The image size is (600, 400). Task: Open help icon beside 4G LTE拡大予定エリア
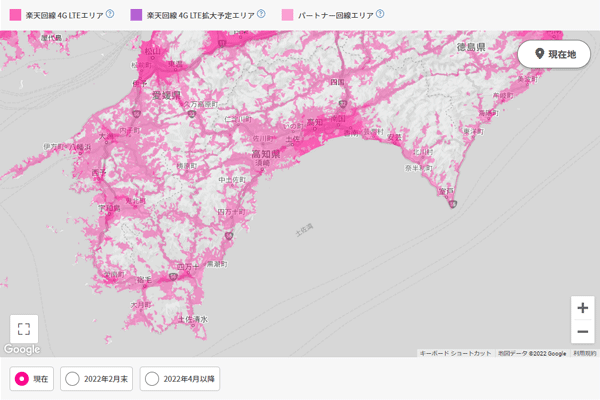[x=261, y=14]
